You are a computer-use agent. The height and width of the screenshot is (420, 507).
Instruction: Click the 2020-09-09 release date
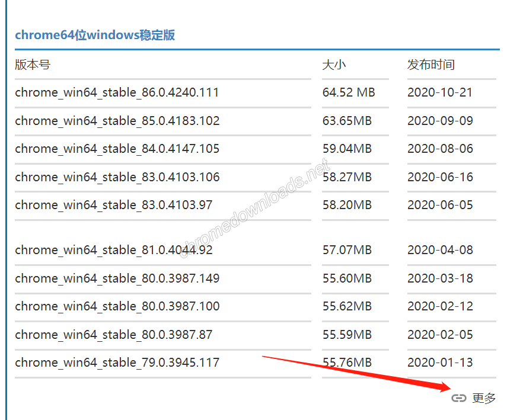440,121
